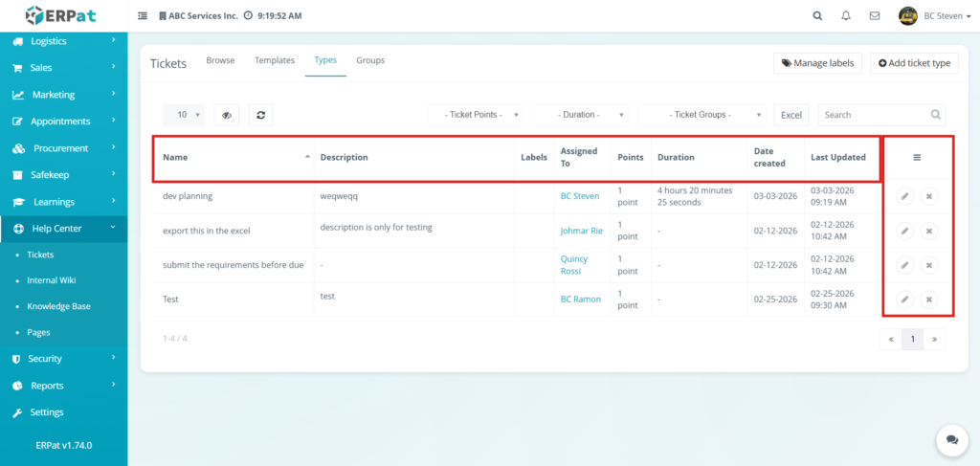980x466 pixels.
Task: Toggle the sidebar hamburger menu icon
Action: pyautogui.click(x=143, y=16)
